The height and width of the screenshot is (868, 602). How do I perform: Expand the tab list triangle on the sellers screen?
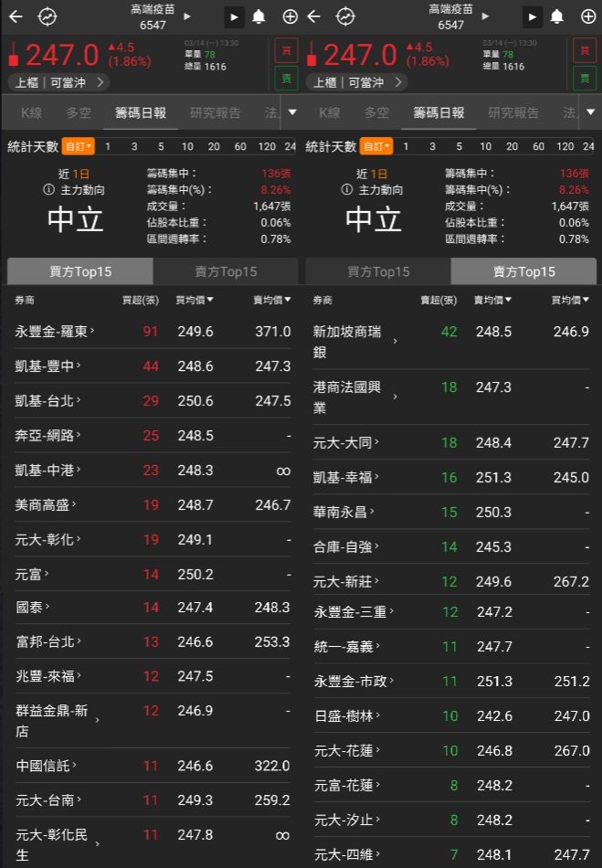(590, 112)
